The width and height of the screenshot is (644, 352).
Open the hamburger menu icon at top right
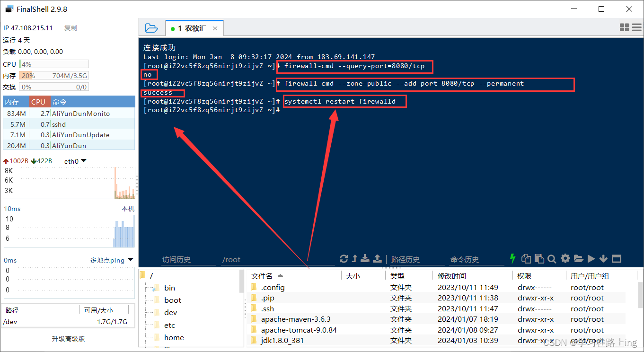(x=637, y=28)
